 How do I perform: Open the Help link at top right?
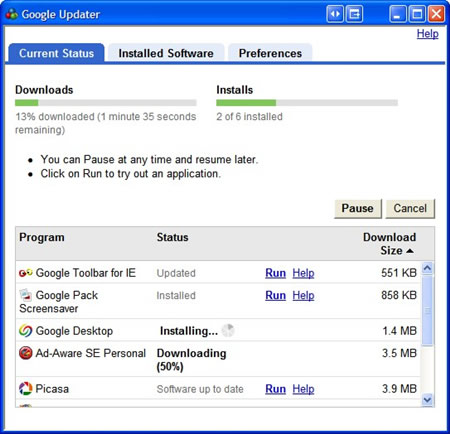427,34
